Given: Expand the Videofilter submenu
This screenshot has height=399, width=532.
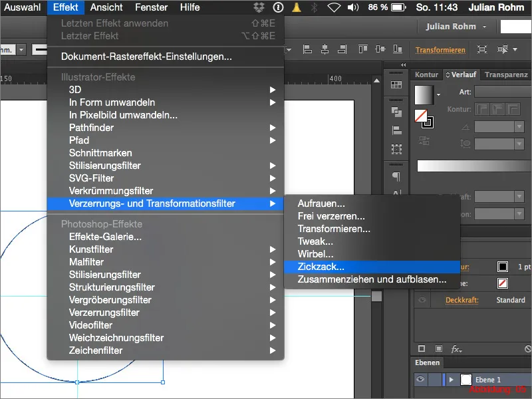Looking at the screenshot, I should pyautogui.click(x=165, y=325).
